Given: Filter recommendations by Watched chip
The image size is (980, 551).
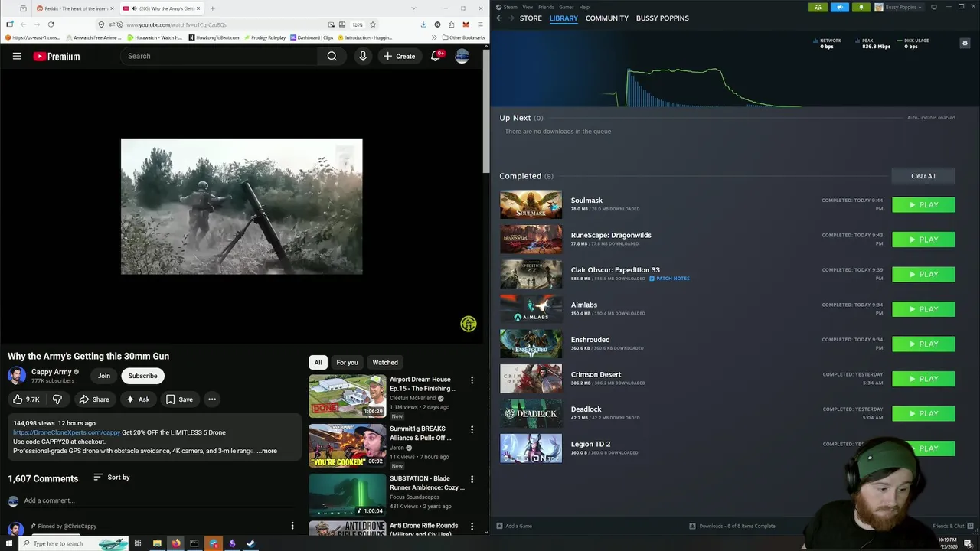Looking at the screenshot, I should point(385,362).
